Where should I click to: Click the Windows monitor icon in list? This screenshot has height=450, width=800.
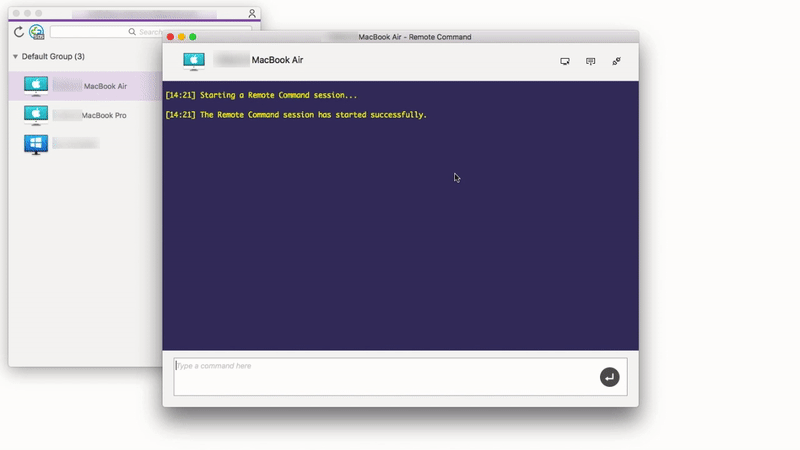pos(36,144)
